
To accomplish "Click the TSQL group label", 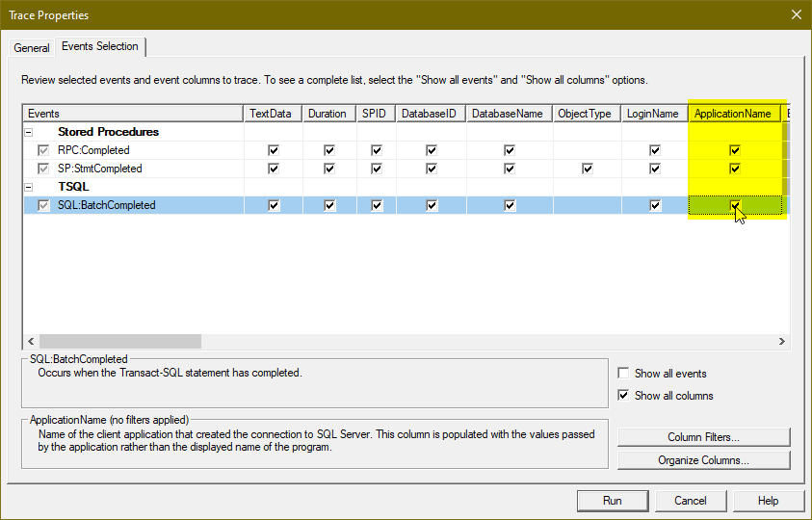I will click(73, 187).
